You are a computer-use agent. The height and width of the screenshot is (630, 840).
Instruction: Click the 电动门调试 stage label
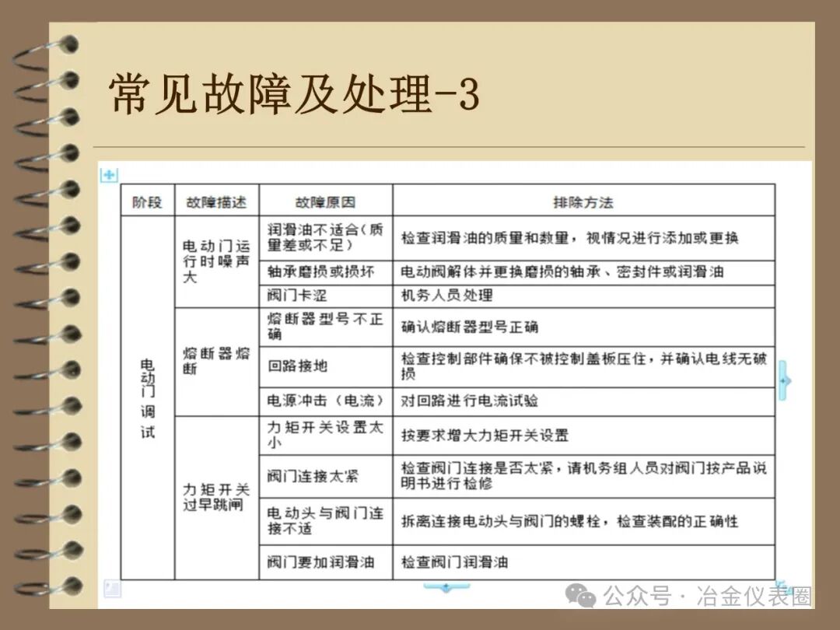[148, 397]
